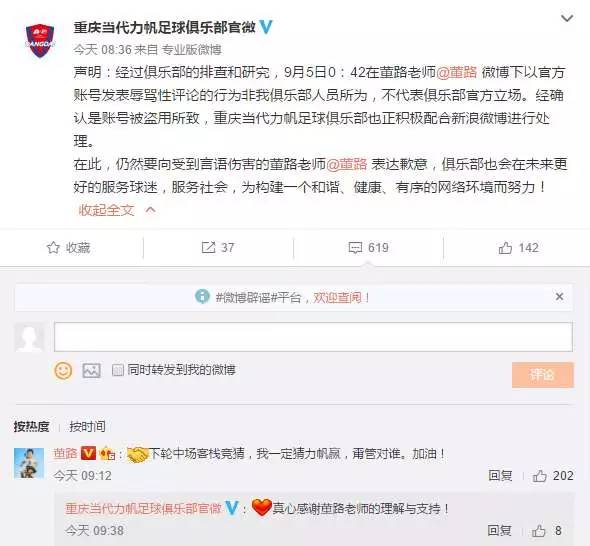Open the emoji smiley picker

(63, 370)
